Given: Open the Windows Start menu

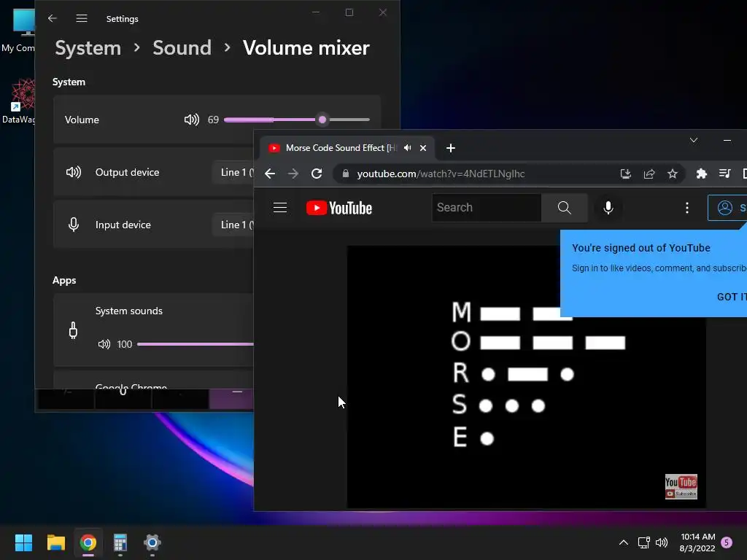Looking at the screenshot, I should click(24, 542).
